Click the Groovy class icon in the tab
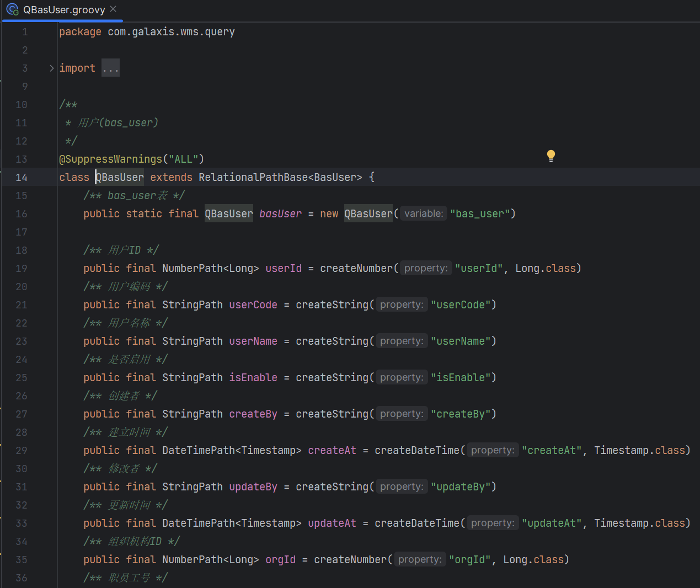 (x=13, y=9)
